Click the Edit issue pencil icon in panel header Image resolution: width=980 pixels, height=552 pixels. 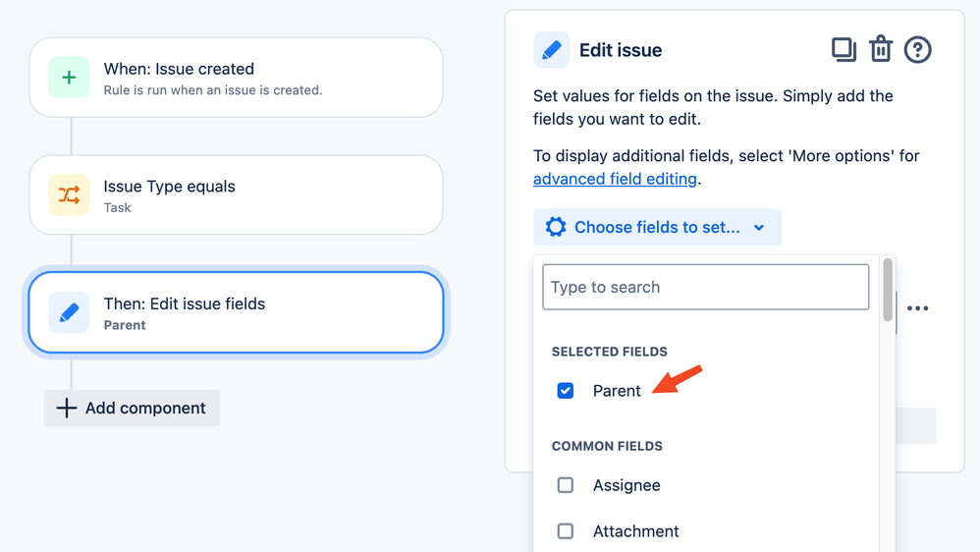551,49
